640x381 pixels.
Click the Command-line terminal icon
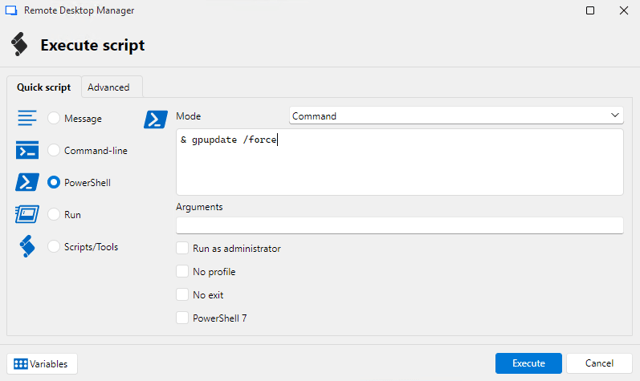(27, 150)
